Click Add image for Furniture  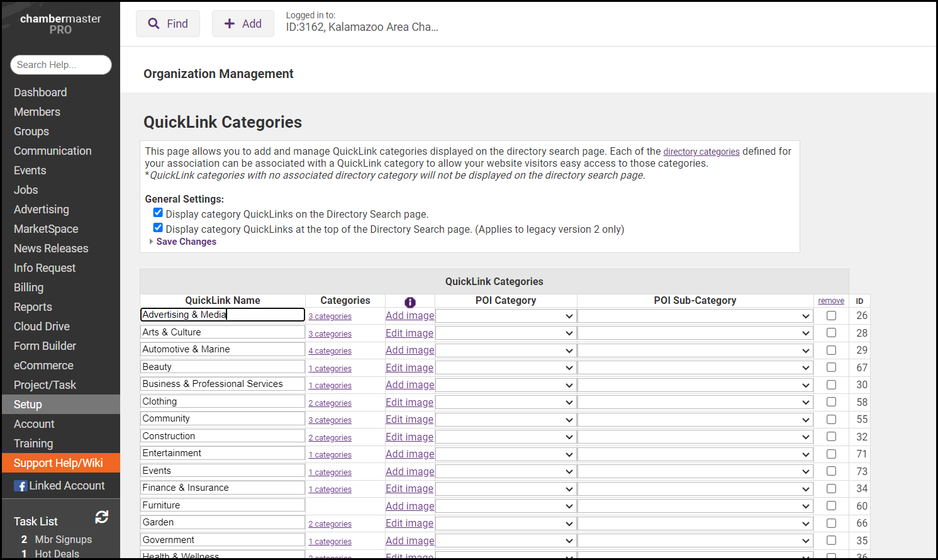point(410,507)
